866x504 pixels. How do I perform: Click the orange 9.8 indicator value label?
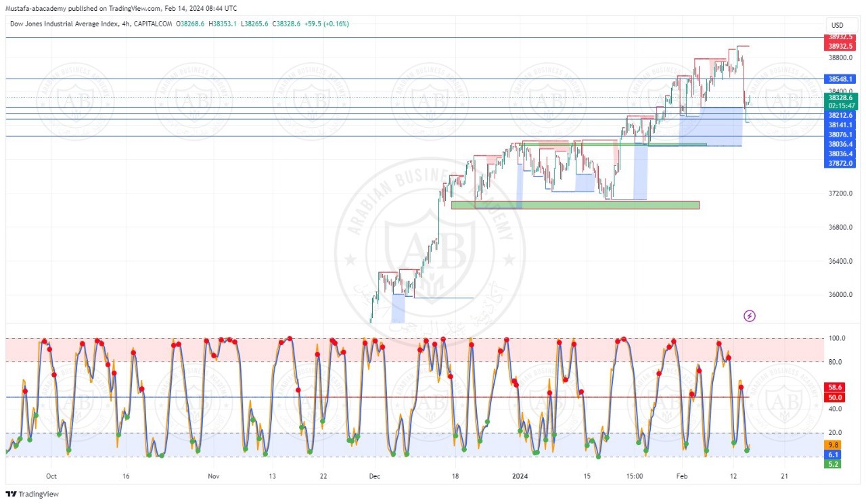tap(833, 444)
